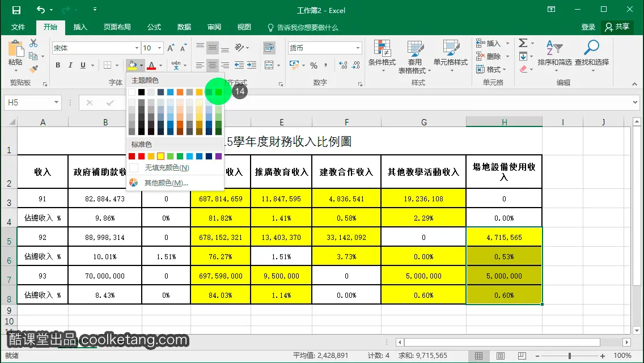
Task: Click the Wrap Text icon
Action: pos(269,48)
